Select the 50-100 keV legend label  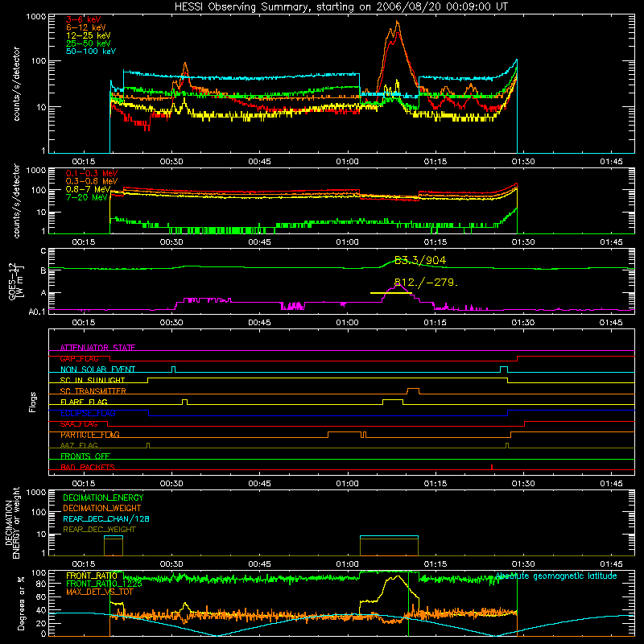pos(90,52)
